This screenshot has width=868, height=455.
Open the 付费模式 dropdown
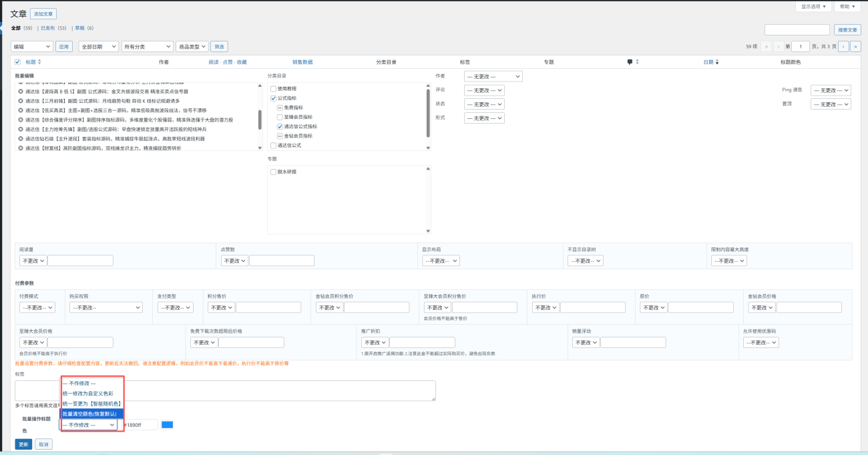(37, 307)
